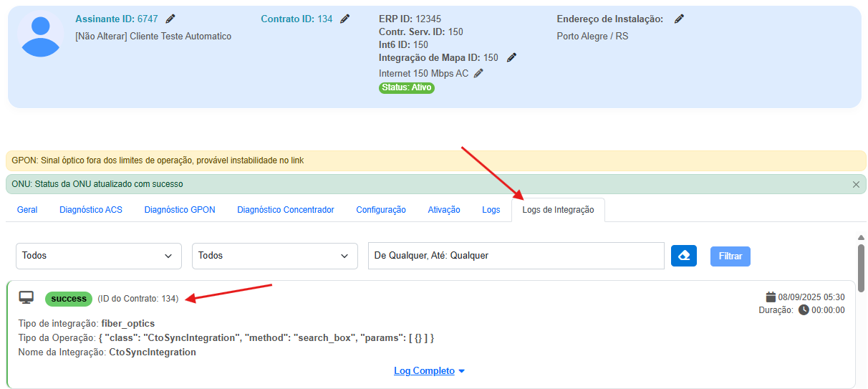Open the second Todos dropdown
868x389 pixels.
point(274,256)
